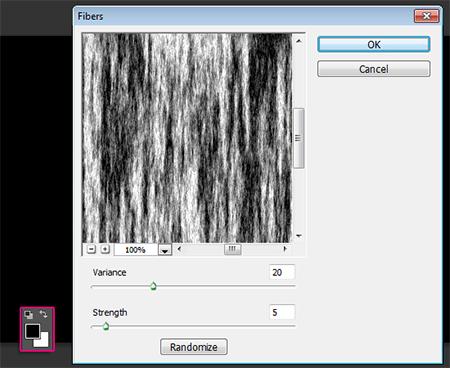The height and width of the screenshot is (368, 450).
Task: Zoom out the Fibers preview with minus button
Action: click(x=91, y=249)
